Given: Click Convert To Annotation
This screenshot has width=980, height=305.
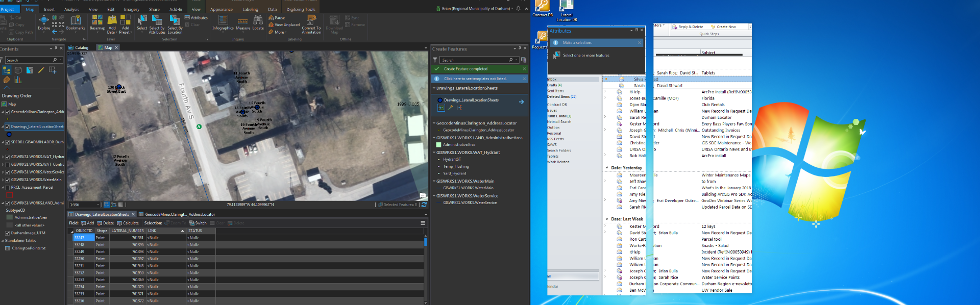Looking at the screenshot, I should coord(311,23).
